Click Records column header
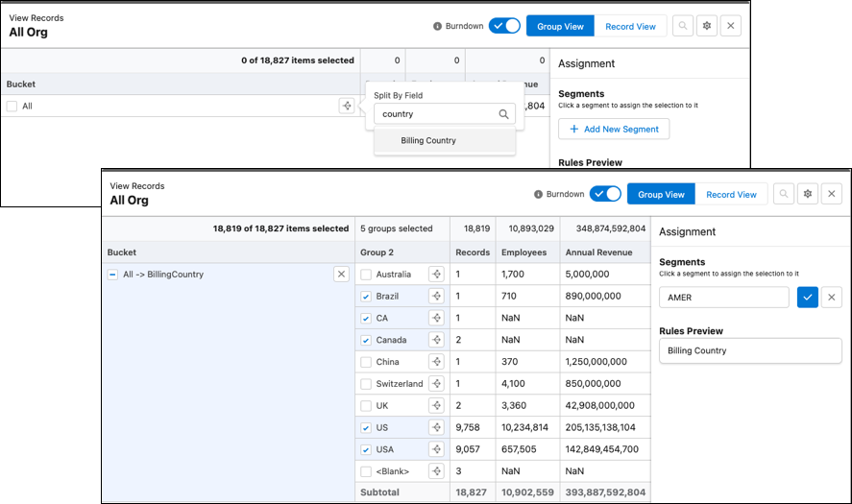Image resolution: width=852 pixels, height=504 pixels. point(473,252)
